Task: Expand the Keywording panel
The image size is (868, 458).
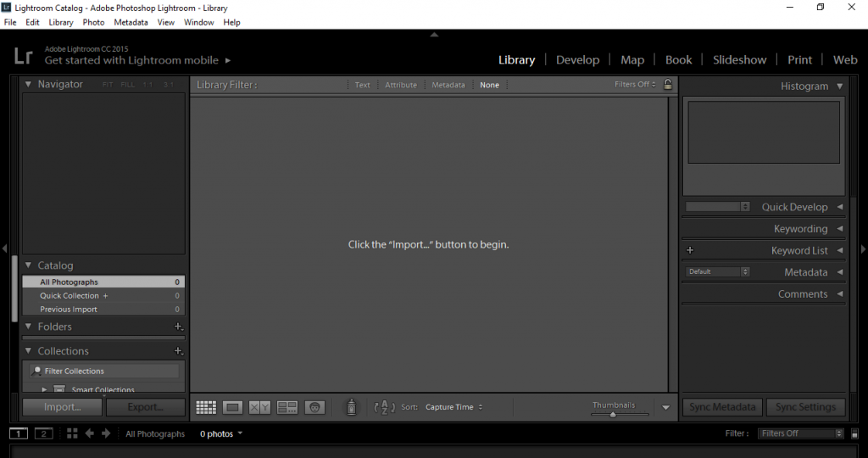Action: (840, 228)
